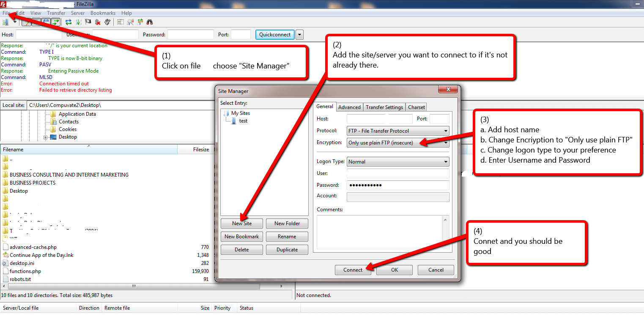The image size is (644, 319).
Task: Open the Quickconnect history dropdown arrow
Action: (x=300, y=35)
